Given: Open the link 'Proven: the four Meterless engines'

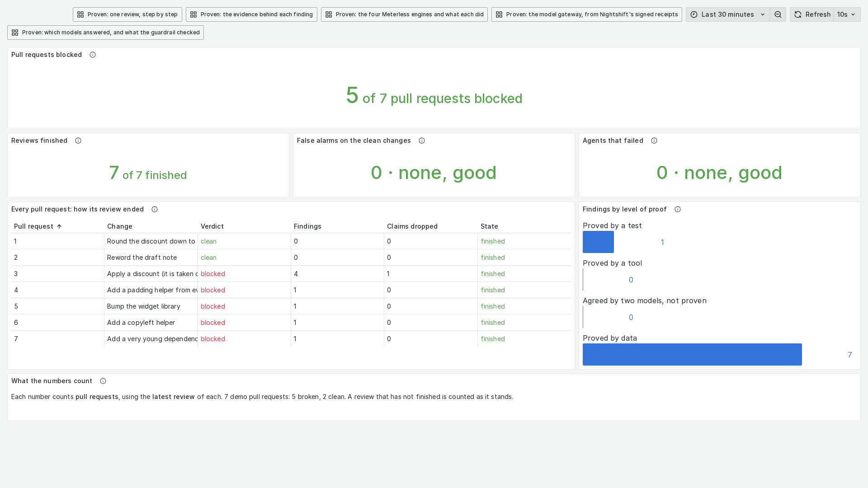Looking at the screenshot, I should [404, 14].
